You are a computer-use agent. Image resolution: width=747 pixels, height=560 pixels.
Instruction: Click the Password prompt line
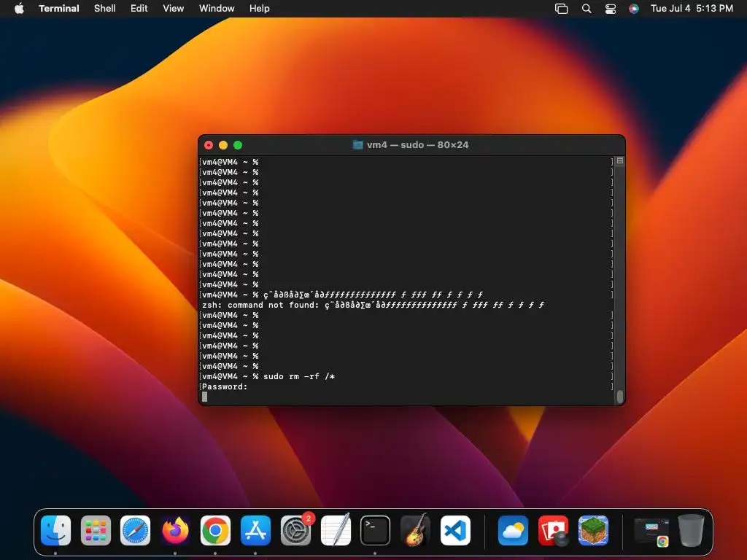(225, 386)
